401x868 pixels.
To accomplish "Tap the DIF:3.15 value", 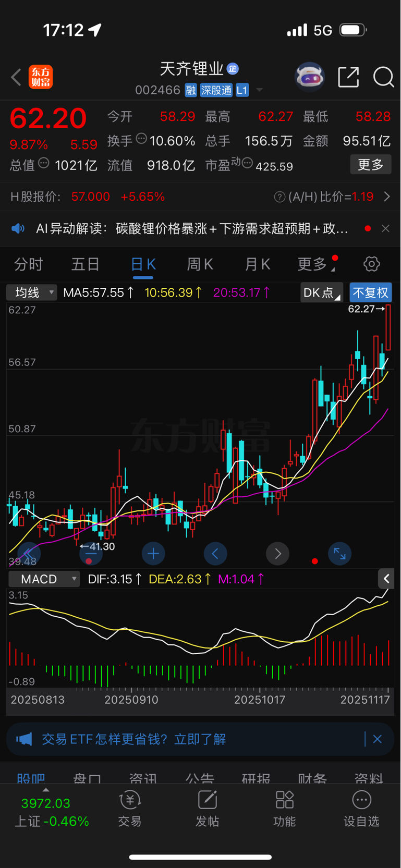I will (x=115, y=579).
